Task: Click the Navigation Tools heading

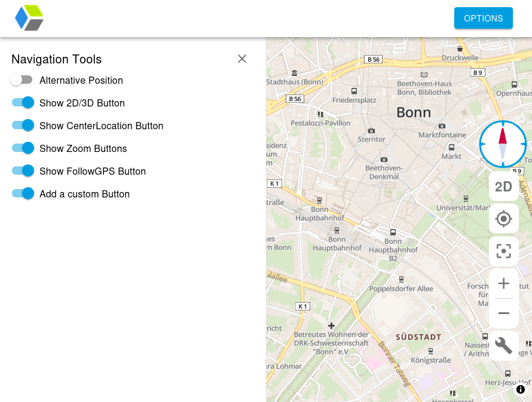Action: pyautogui.click(x=56, y=59)
